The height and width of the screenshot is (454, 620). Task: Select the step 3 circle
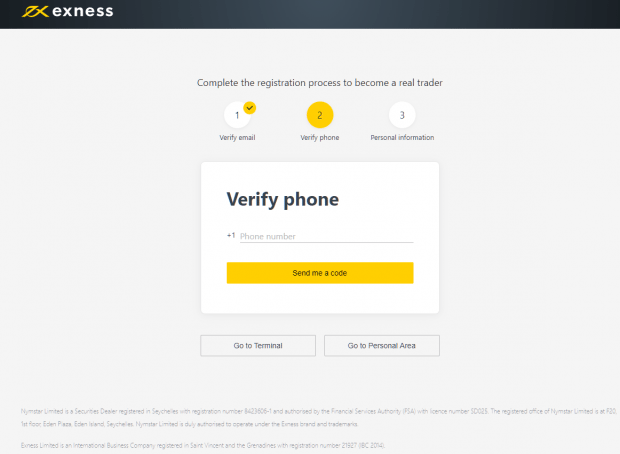[402, 115]
